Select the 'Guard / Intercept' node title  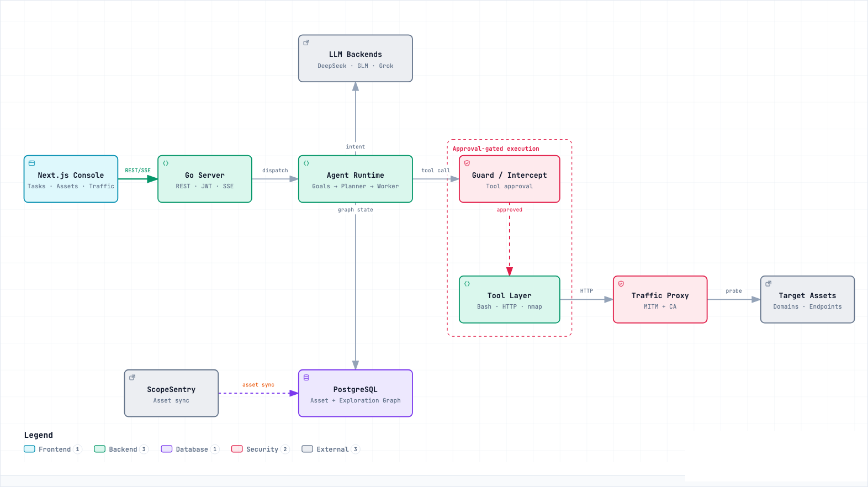510,175
